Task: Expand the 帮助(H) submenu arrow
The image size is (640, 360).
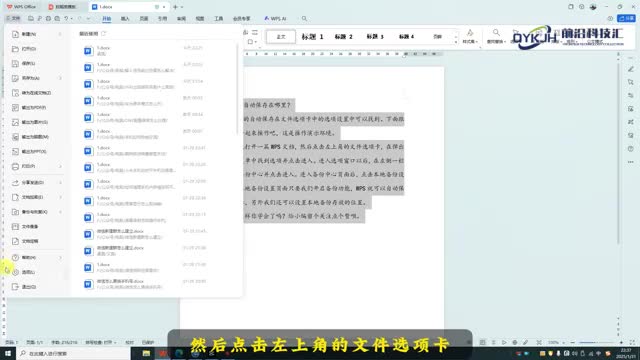Action: coord(60,258)
